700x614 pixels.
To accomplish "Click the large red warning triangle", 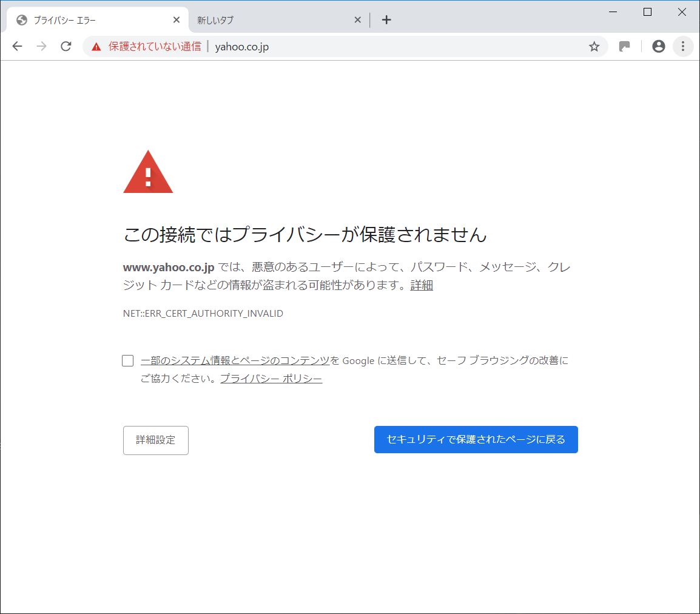I will pyautogui.click(x=148, y=172).
